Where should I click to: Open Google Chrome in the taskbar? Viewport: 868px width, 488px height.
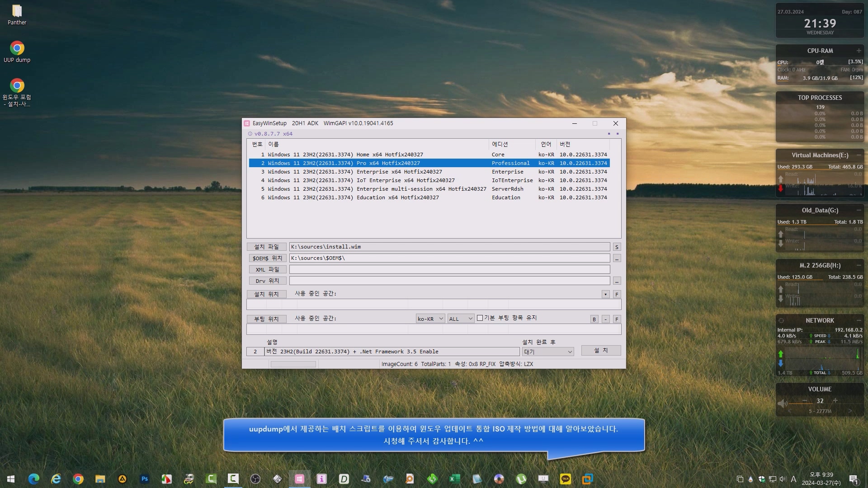tap(78, 479)
